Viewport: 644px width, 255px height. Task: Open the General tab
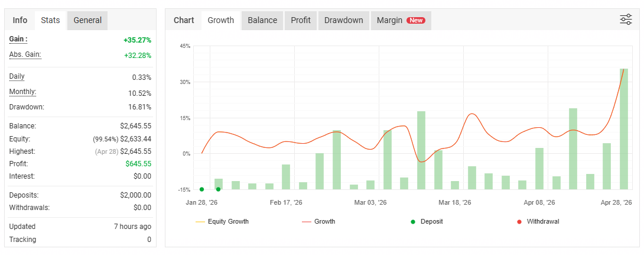(x=87, y=20)
